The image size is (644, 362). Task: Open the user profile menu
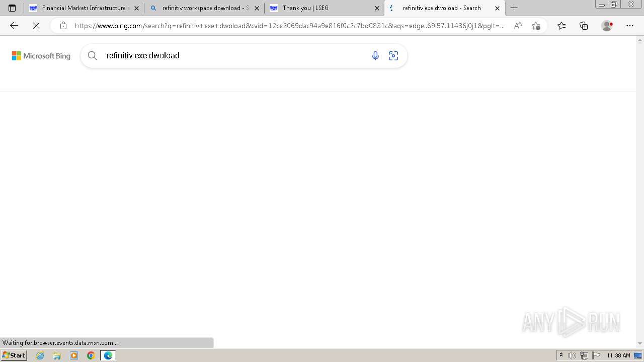(607, 26)
